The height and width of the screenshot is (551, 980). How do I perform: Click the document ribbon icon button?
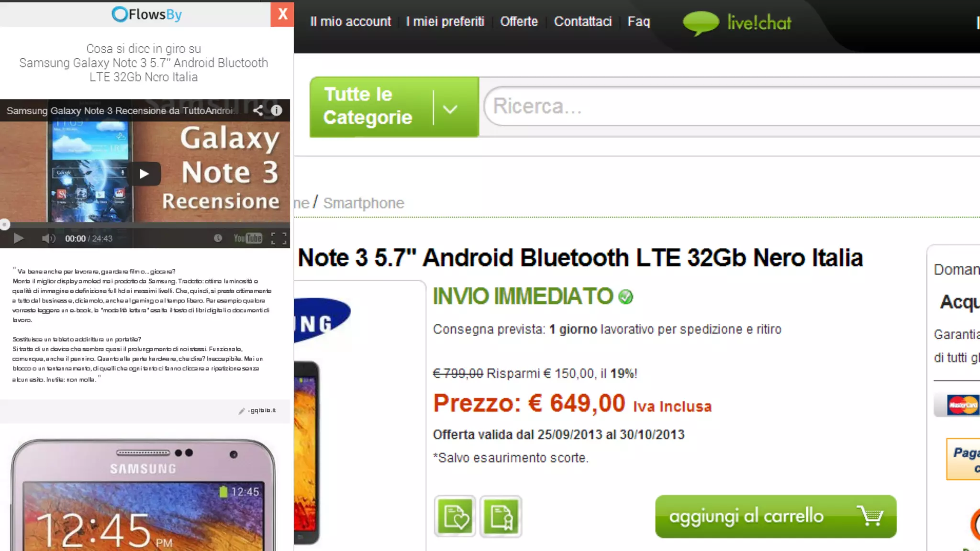click(x=501, y=517)
